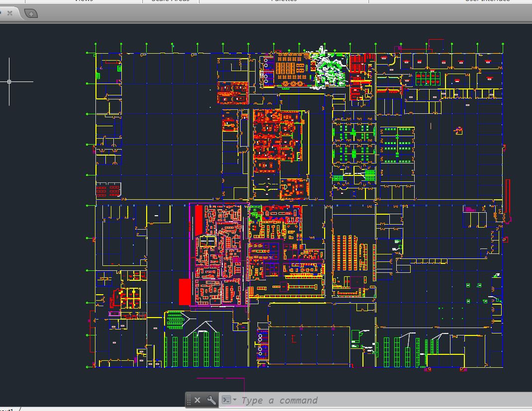Image resolution: width=532 pixels, height=411 pixels.
Task: Click the drag grip dots on the command bar
Action: click(188, 400)
